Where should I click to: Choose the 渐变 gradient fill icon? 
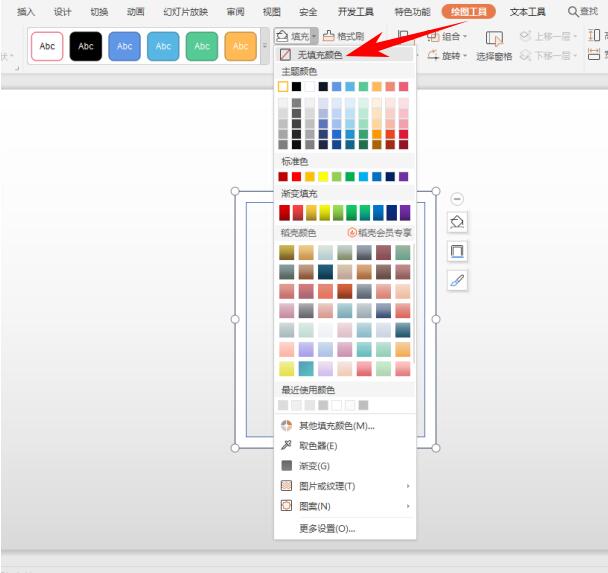(x=286, y=466)
